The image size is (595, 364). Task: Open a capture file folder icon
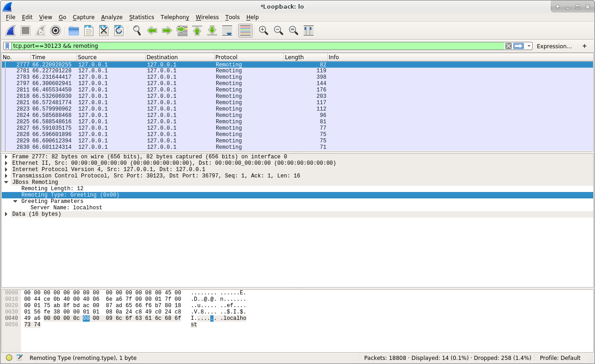[74, 30]
